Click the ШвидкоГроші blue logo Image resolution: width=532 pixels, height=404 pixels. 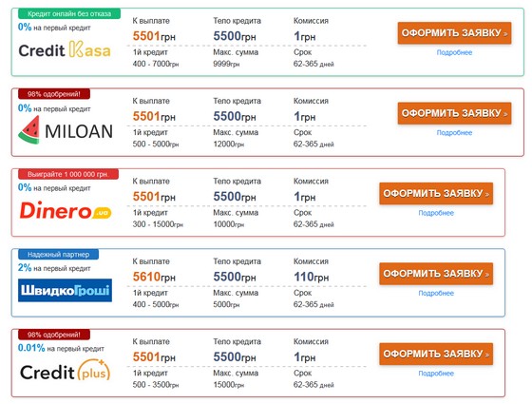coord(65,290)
